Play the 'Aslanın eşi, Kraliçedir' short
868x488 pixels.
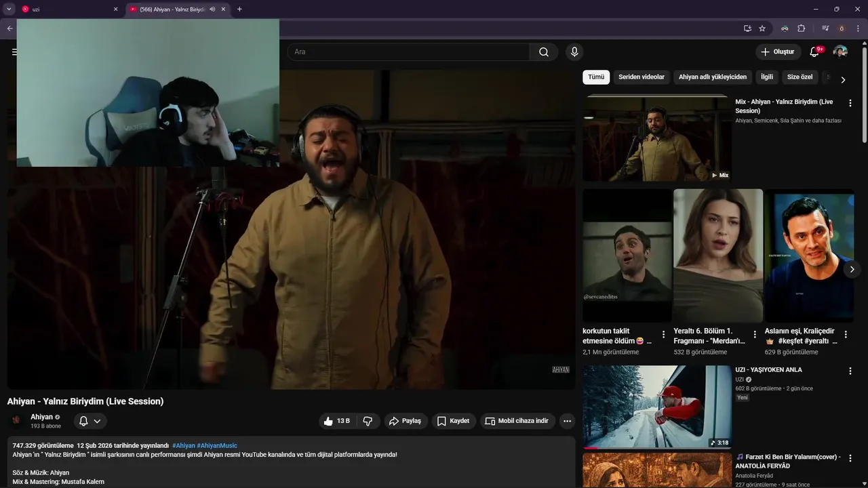810,256
